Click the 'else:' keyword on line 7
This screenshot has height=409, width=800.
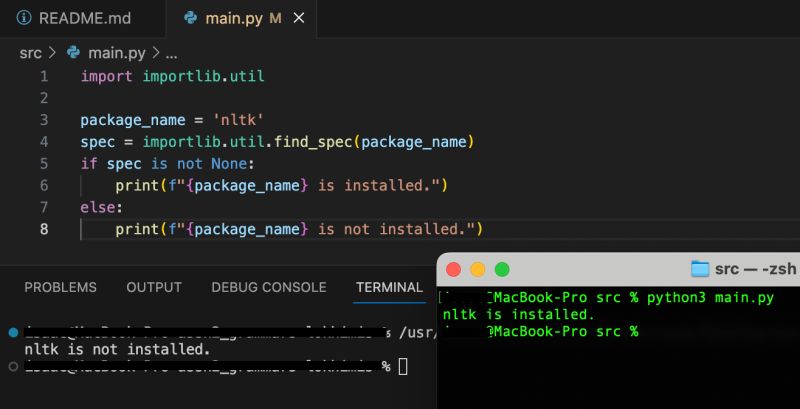(x=102, y=208)
